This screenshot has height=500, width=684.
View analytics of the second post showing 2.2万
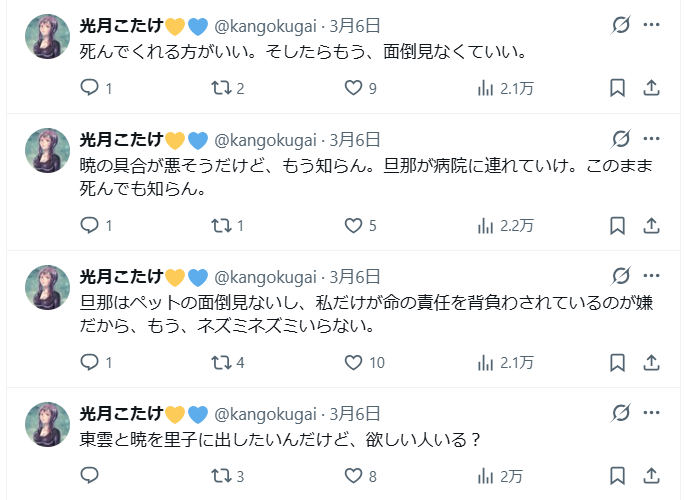click(505, 225)
